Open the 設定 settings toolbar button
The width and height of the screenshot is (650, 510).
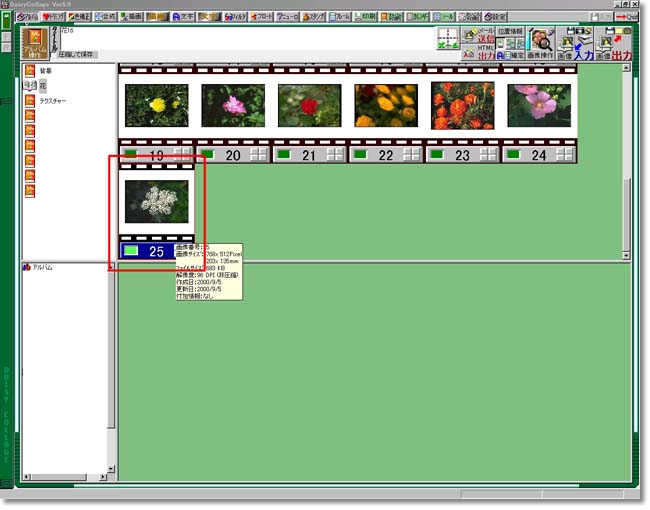click(x=495, y=17)
